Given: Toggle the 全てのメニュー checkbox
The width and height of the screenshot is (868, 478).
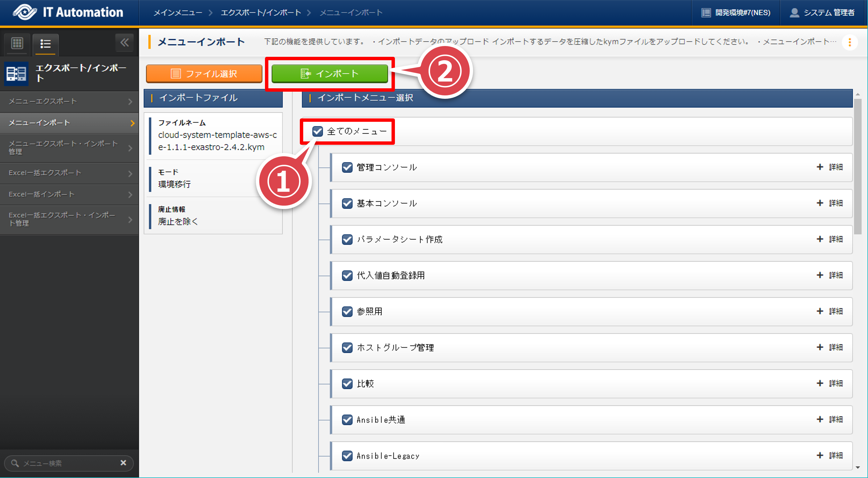Looking at the screenshot, I should 317,131.
